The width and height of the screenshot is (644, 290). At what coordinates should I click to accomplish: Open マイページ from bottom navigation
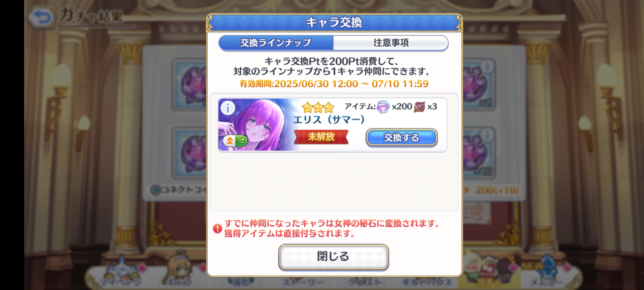tap(121, 271)
